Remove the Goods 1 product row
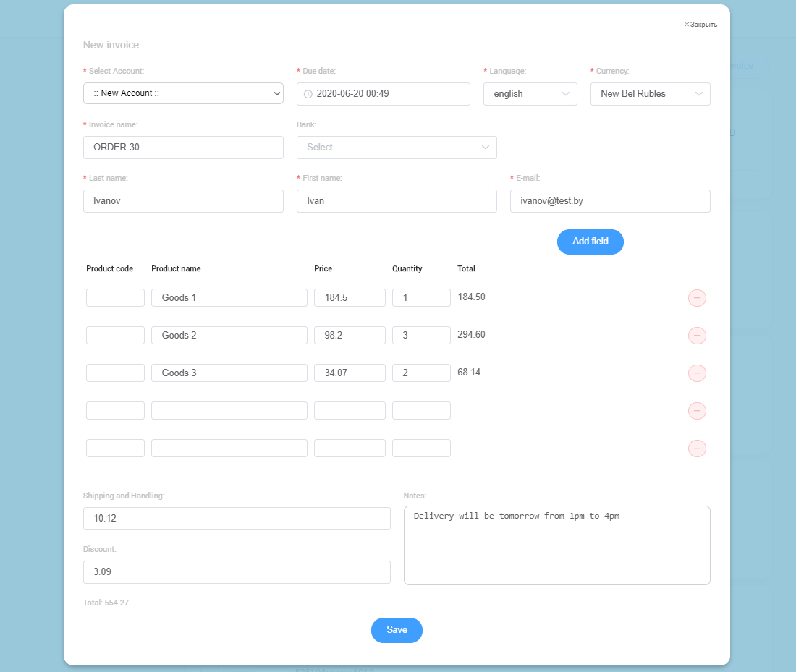 coord(697,297)
